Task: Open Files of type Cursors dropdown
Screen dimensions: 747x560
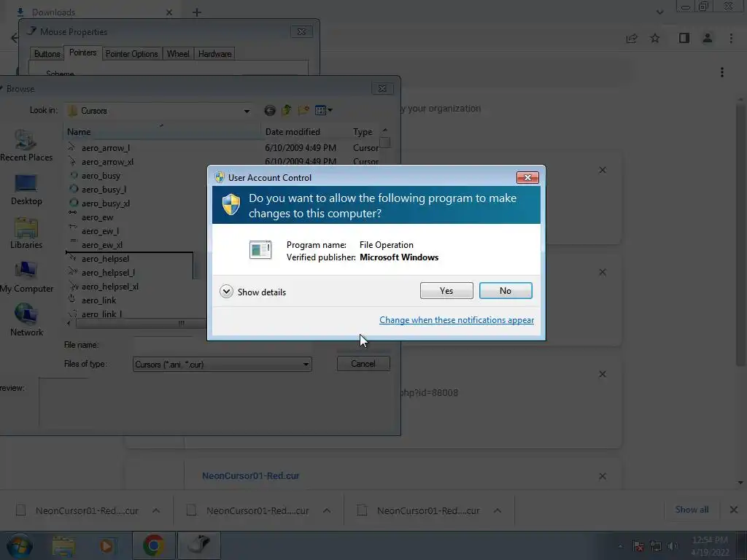Action: (x=222, y=365)
